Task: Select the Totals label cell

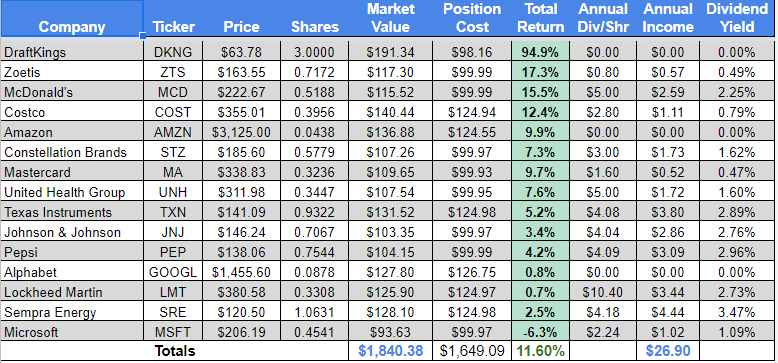Action: point(175,351)
